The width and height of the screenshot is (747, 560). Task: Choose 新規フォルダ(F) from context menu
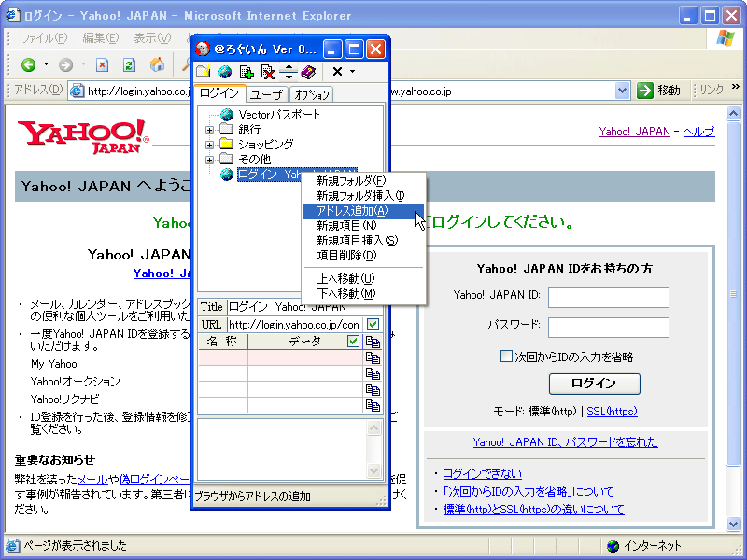click(363, 180)
